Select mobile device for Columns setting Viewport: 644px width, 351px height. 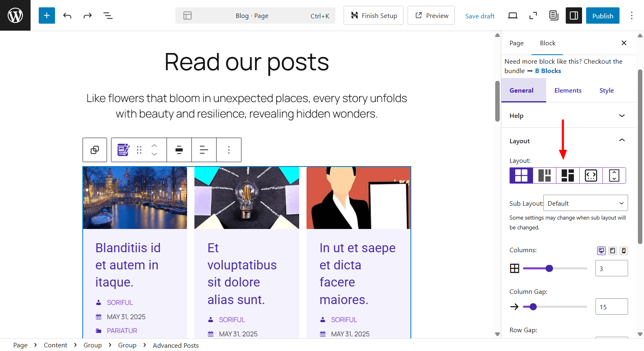624,251
